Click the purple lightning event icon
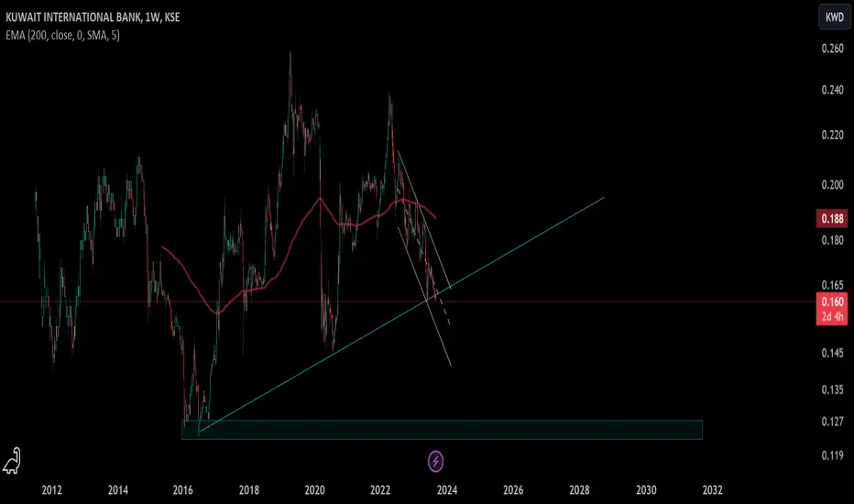Image resolution: width=854 pixels, height=504 pixels. click(x=435, y=462)
